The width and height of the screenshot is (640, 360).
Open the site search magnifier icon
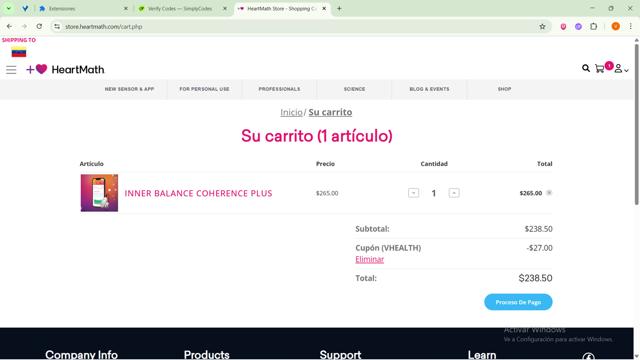(x=586, y=68)
